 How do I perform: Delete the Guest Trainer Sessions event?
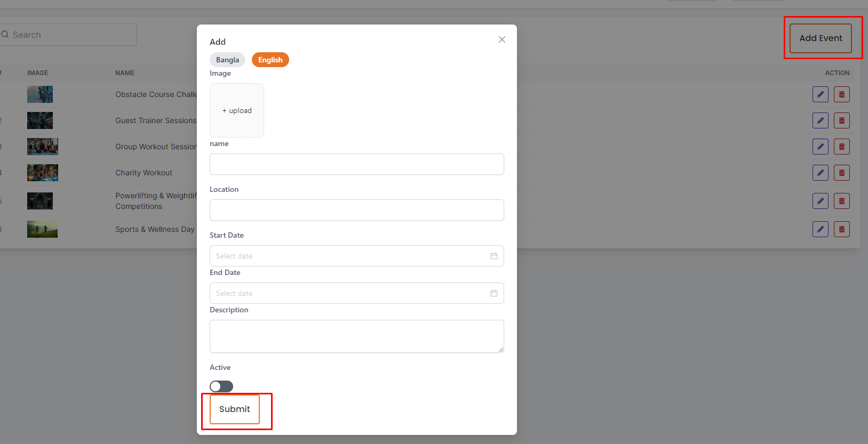pyautogui.click(x=841, y=120)
